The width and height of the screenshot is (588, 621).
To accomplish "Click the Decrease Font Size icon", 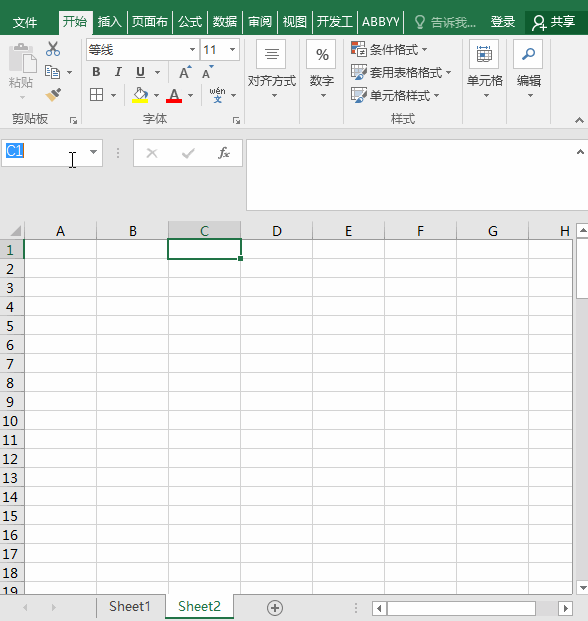I will click(x=207, y=72).
